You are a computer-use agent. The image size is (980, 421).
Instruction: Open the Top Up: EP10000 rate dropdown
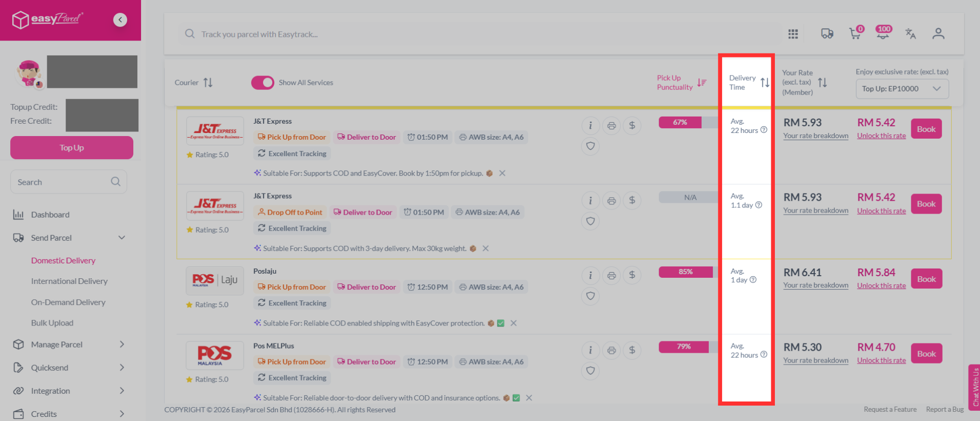tap(902, 89)
